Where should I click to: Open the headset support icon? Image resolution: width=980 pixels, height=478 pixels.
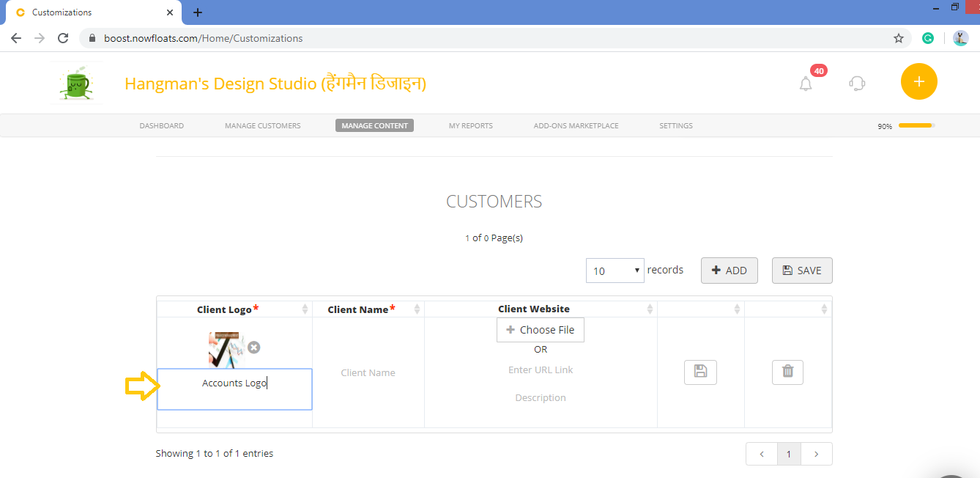tap(857, 83)
